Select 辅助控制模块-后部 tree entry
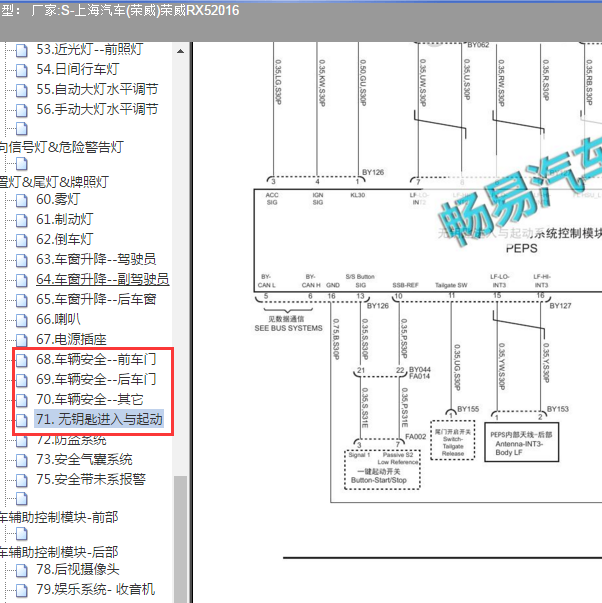 pyautogui.click(x=59, y=552)
